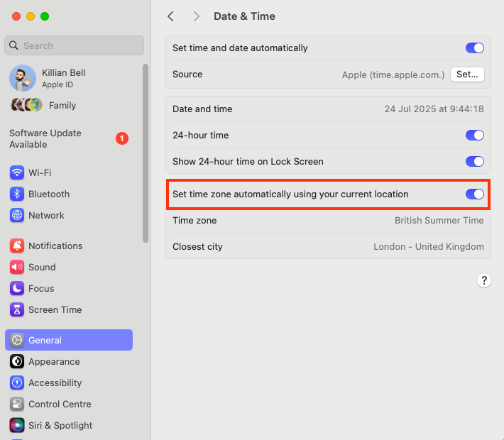Open the Appearance icon
The image size is (504, 440).
(x=17, y=361)
